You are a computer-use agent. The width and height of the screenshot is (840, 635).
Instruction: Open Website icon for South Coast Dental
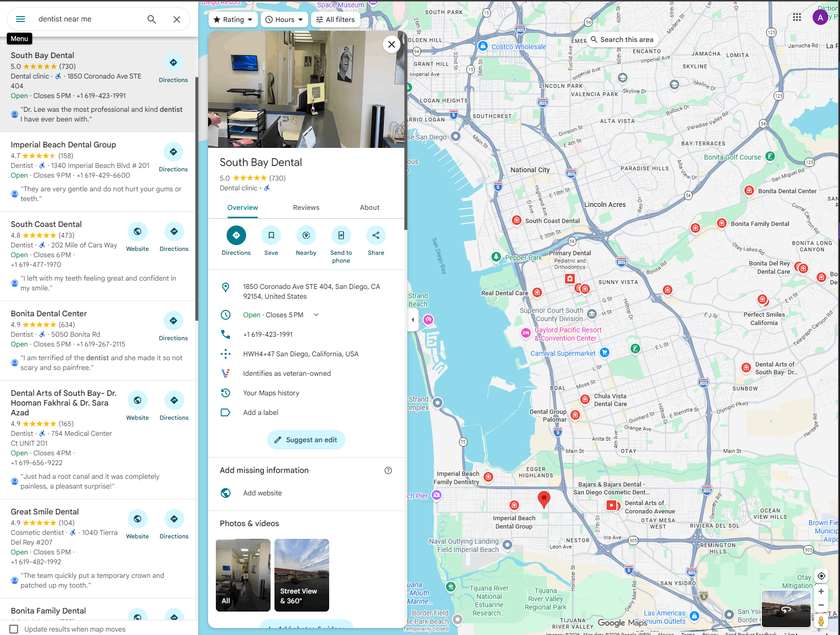138,231
